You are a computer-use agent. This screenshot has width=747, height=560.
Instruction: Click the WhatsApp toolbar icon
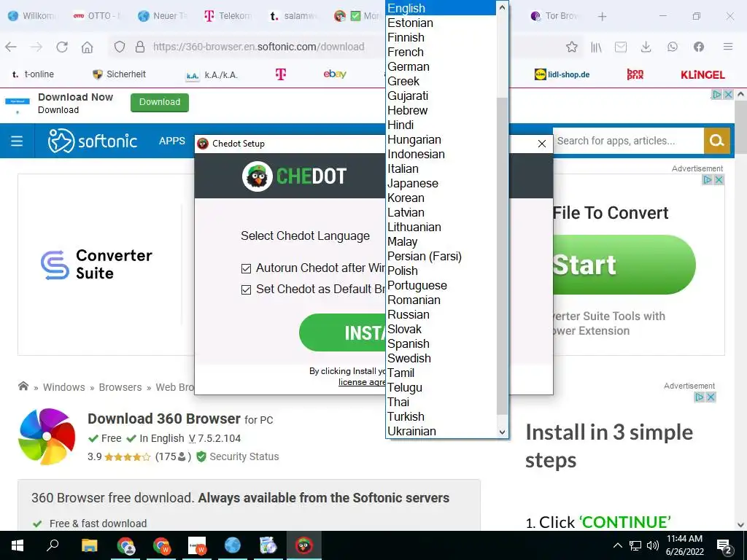pos(672,47)
